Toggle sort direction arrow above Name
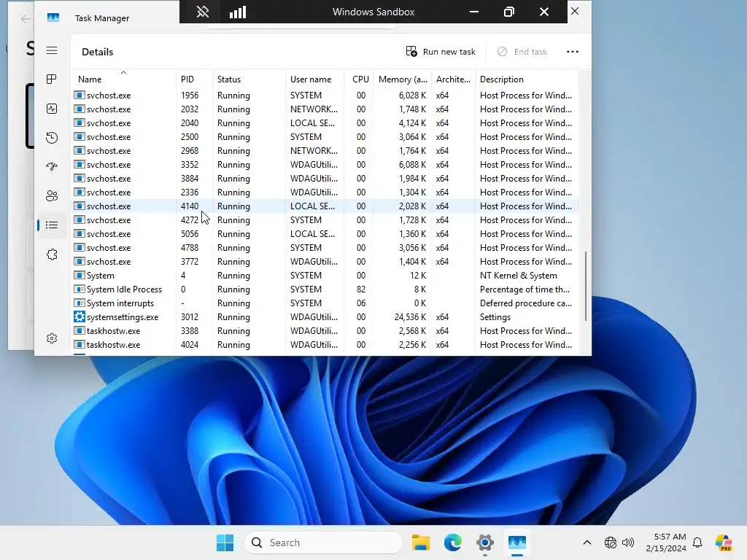Image resolution: width=747 pixels, height=560 pixels. tap(123, 72)
